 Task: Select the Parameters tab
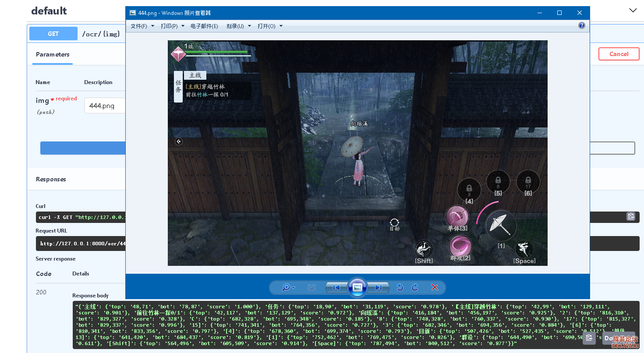(53, 54)
